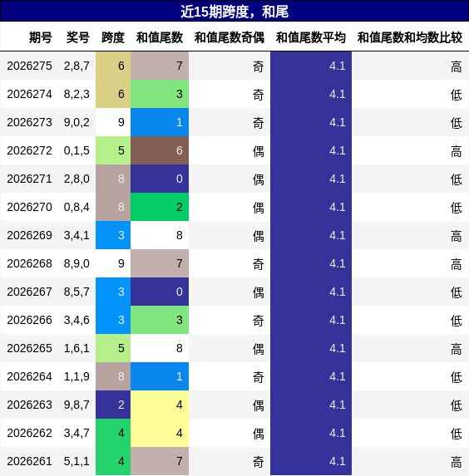This screenshot has height=476, width=469.
Task: Click span cell 9 in row 2026273
Action: (x=113, y=122)
